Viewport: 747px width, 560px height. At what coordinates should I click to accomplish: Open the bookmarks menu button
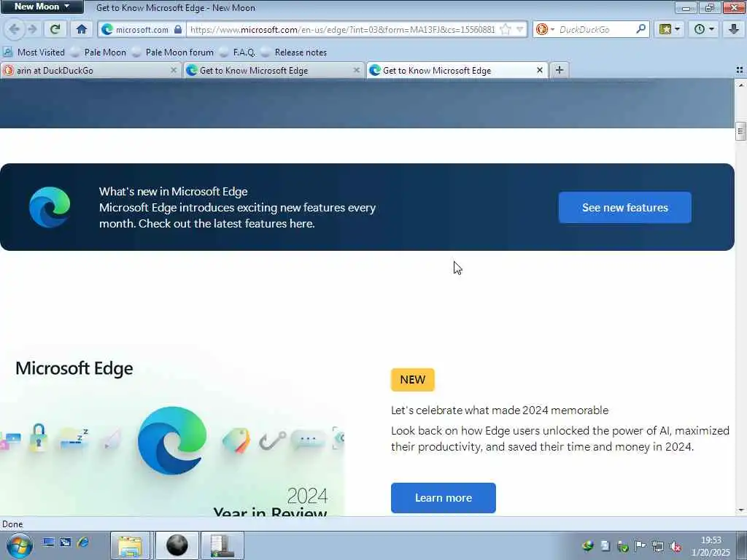pyautogui.click(x=669, y=29)
